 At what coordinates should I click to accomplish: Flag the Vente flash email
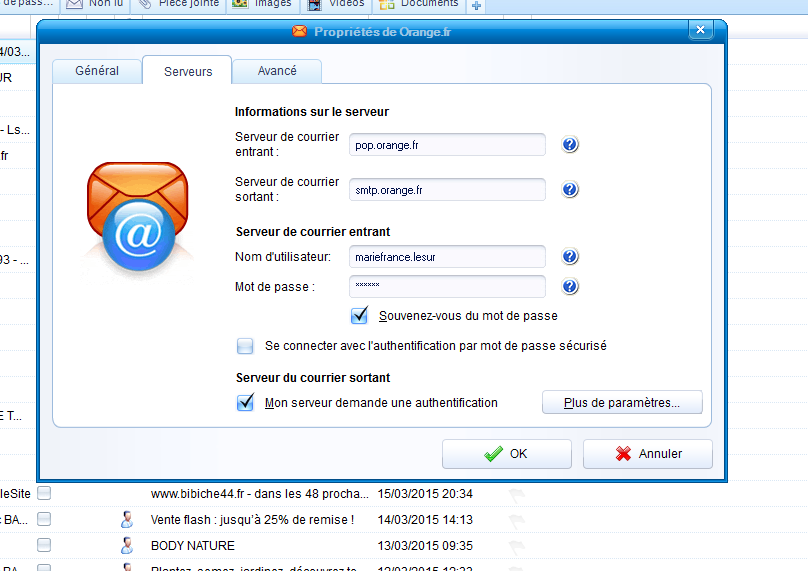516,520
